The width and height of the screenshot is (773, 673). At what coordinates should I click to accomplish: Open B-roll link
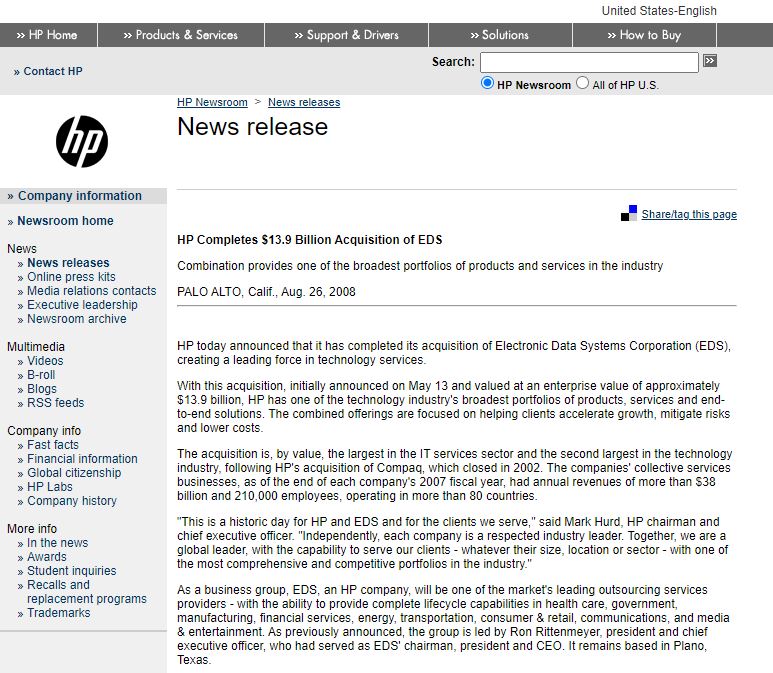(41, 375)
